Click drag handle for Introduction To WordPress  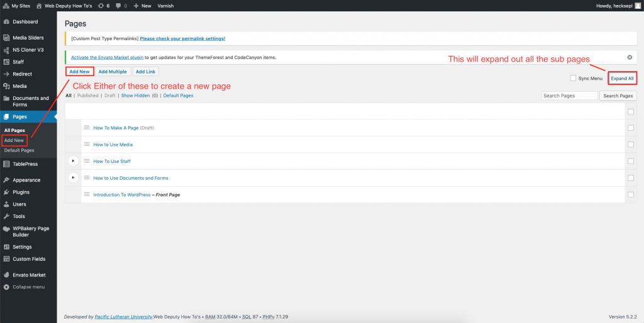(x=87, y=195)
